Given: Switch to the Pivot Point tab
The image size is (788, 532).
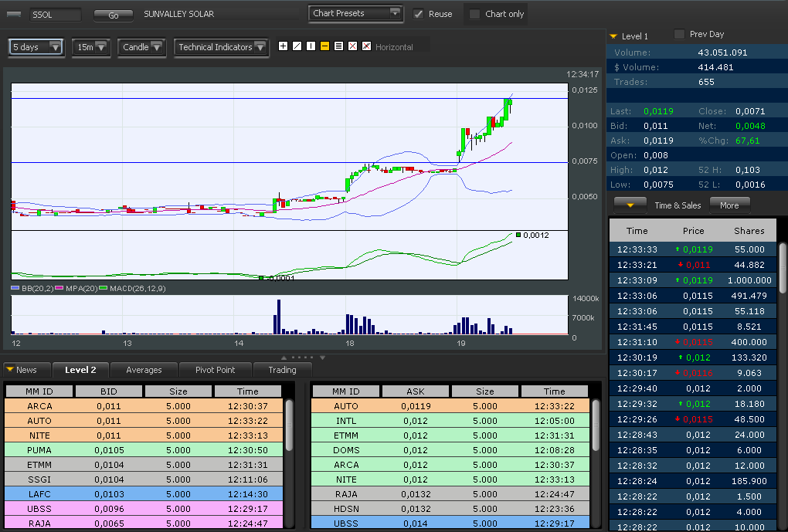Looking at the screenshot, I should point(215,370).
